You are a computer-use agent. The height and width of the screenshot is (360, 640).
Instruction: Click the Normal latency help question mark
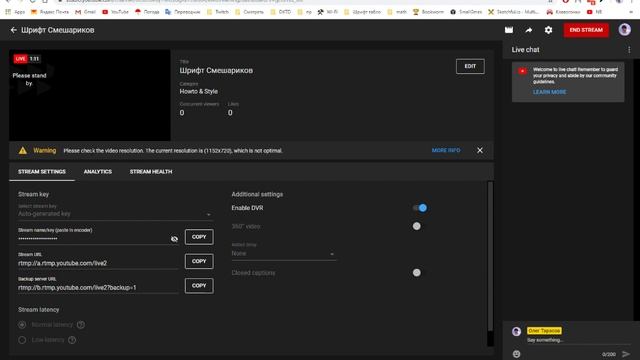pos(81,325)
